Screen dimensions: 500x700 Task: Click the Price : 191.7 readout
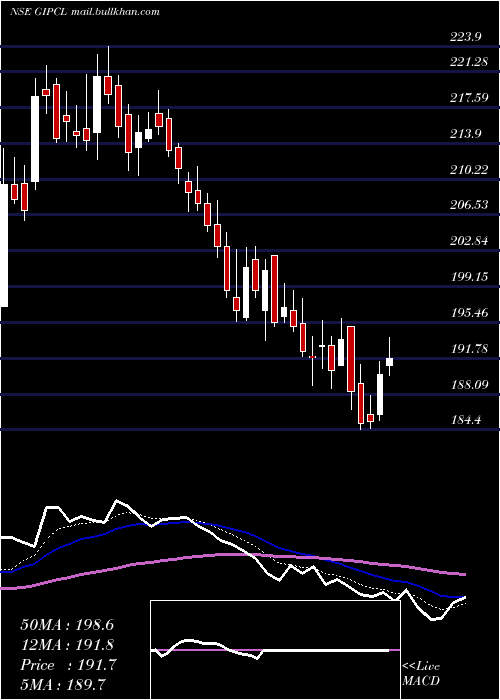[68, 665]
